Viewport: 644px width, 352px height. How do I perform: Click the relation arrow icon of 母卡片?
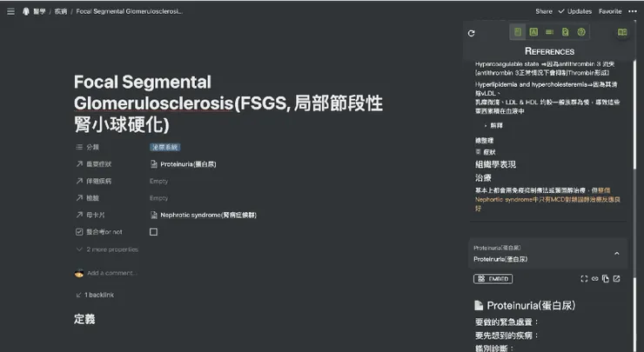click(x=79, y=215)
